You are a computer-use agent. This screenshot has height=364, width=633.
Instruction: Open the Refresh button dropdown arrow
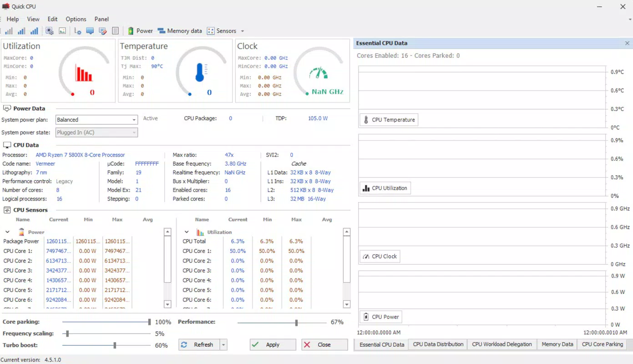click(223, 345)
